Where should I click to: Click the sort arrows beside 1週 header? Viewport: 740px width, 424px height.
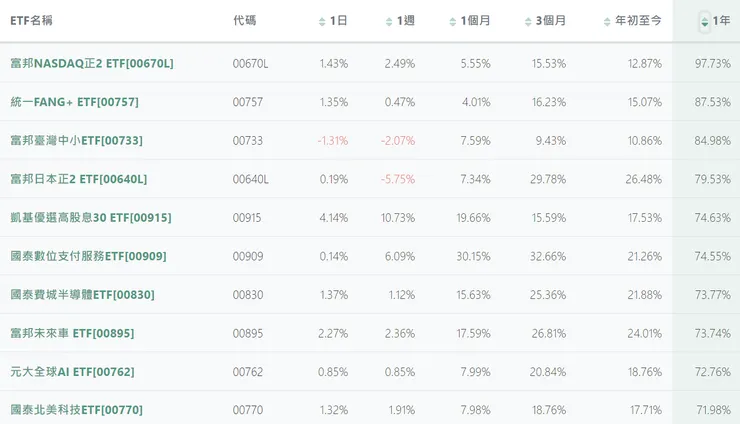click(x=388, y=21)
